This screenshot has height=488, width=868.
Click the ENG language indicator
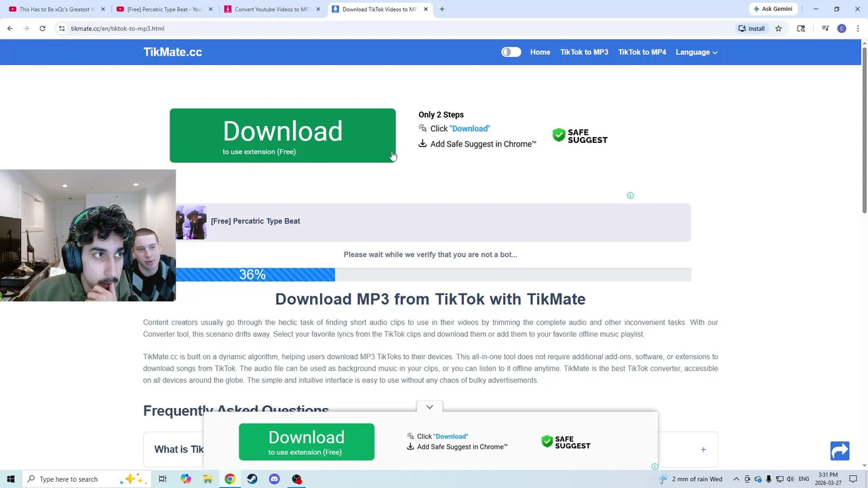click(804, 479)
